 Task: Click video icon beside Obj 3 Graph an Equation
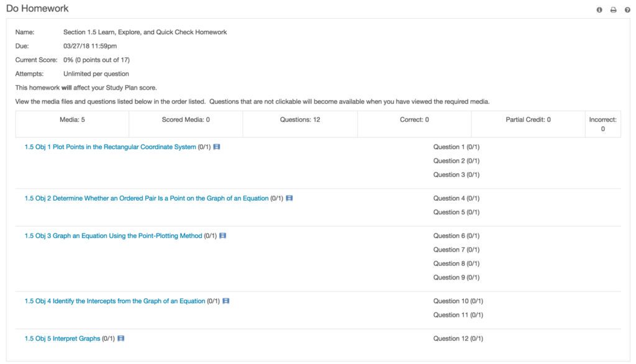click(223, 236)
